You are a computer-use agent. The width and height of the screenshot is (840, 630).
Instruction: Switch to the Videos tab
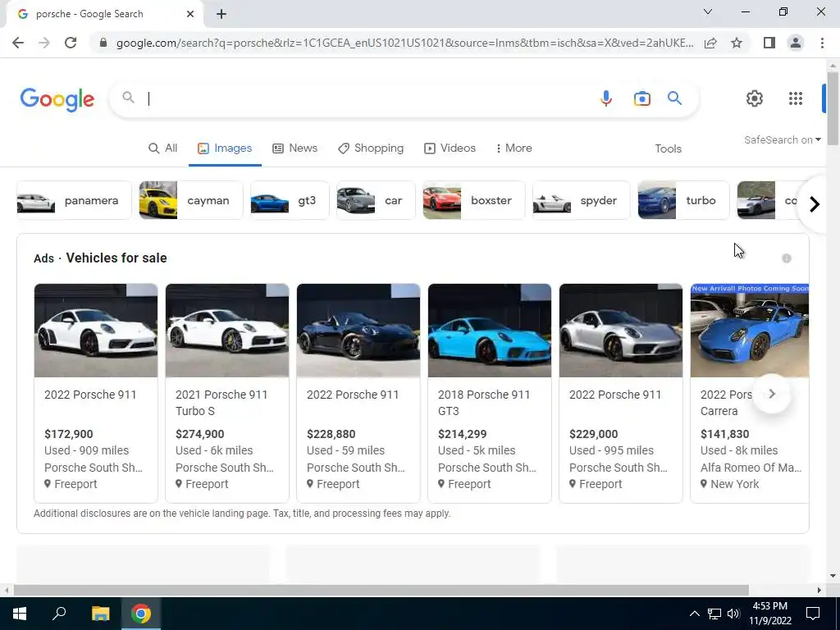coord(450,148)
